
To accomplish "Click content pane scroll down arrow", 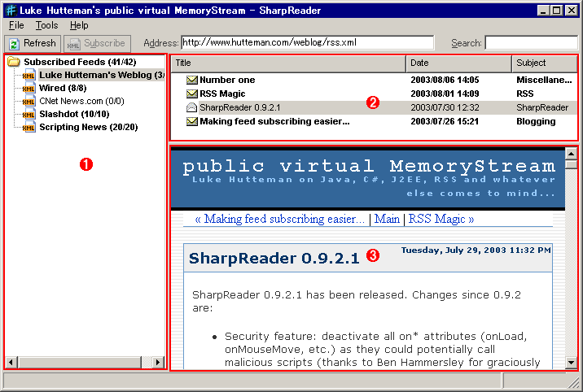I will [x=571, y=363].
